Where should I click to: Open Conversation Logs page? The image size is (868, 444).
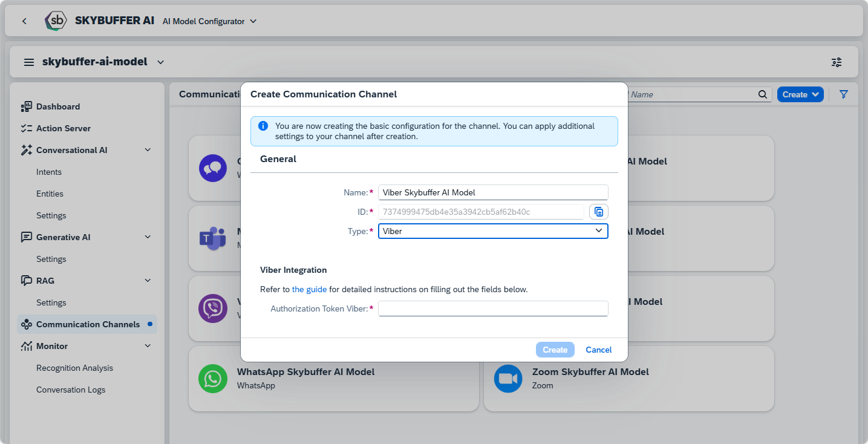[71, 390]
